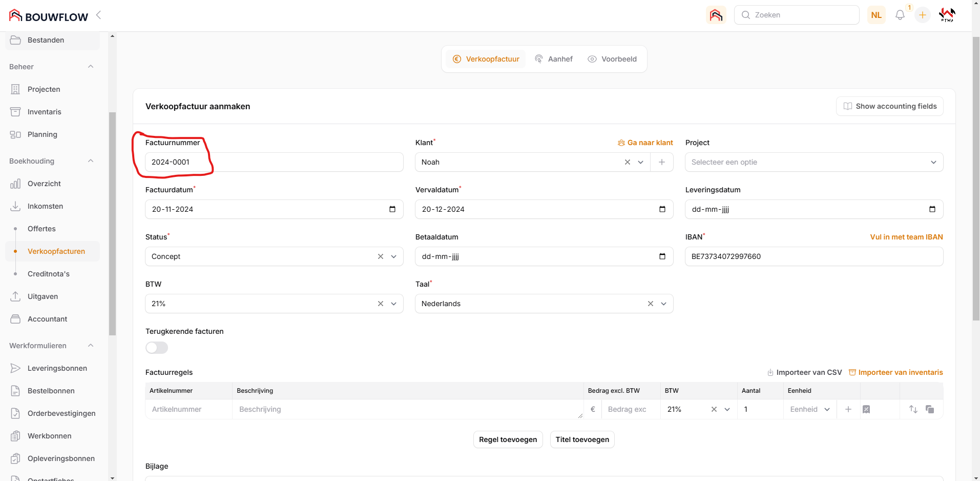The width and height of the screenshot is (980, 481).
Task: Enable Terugkerende facturen toggle
Action: click(157, 348)
